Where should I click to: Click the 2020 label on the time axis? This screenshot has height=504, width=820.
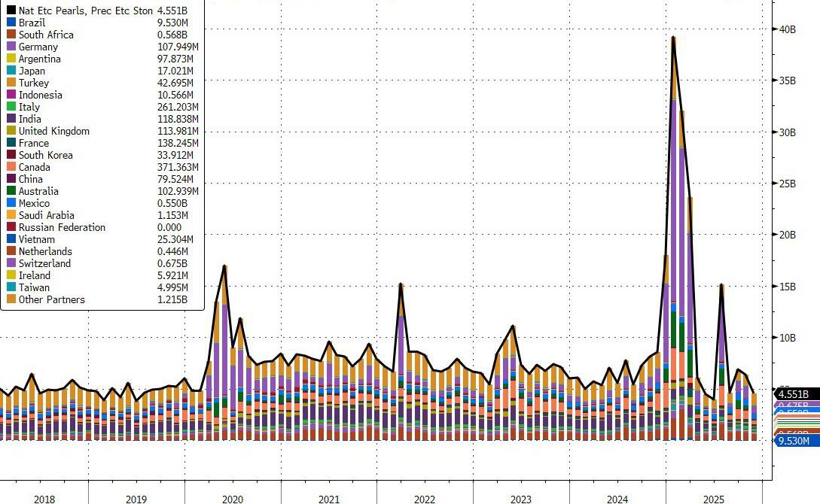coord(233,499)
